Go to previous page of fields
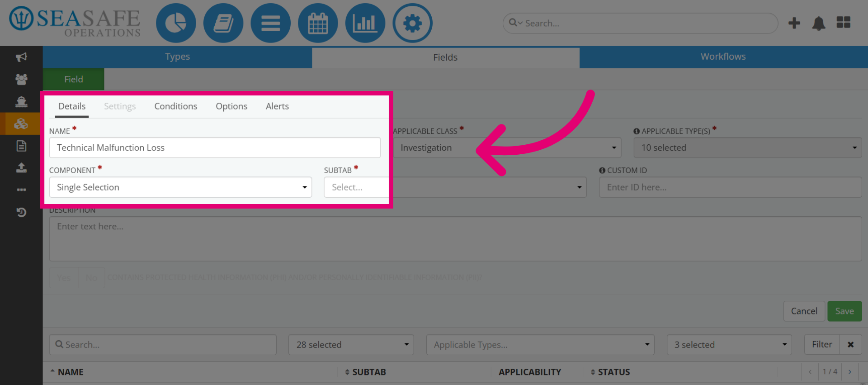 810,372
